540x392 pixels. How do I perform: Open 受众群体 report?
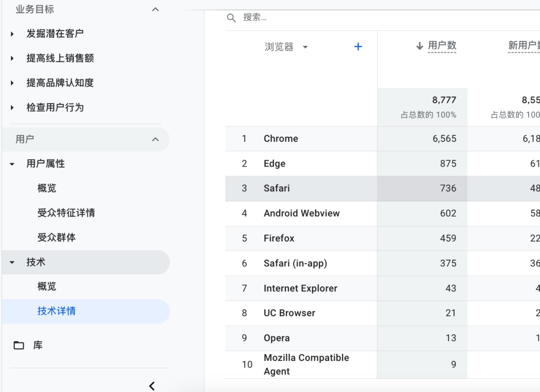pyautogui.click(x=56, y=238)
